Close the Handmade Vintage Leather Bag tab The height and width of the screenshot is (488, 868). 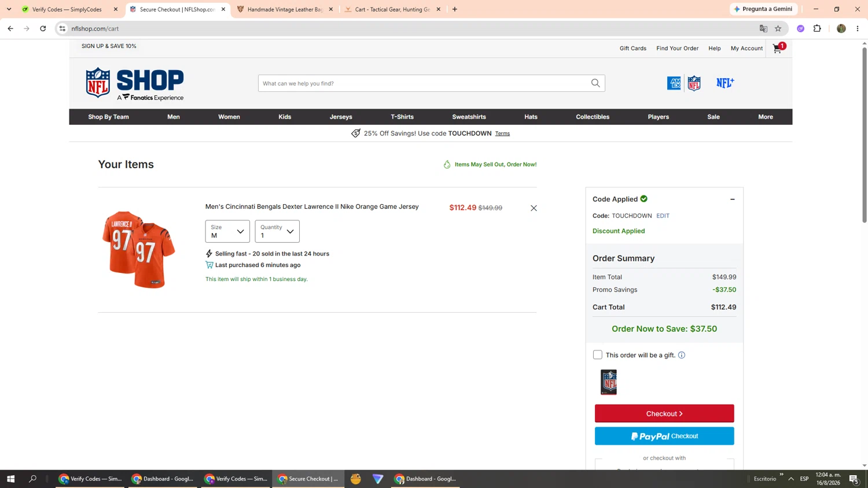(331, 9)
